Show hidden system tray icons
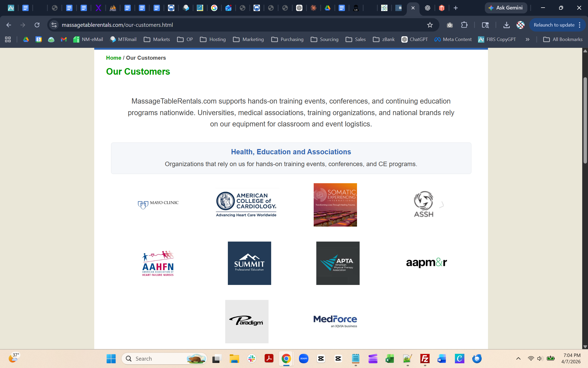Screen dimensions: 588x368 tap(518, 359)
